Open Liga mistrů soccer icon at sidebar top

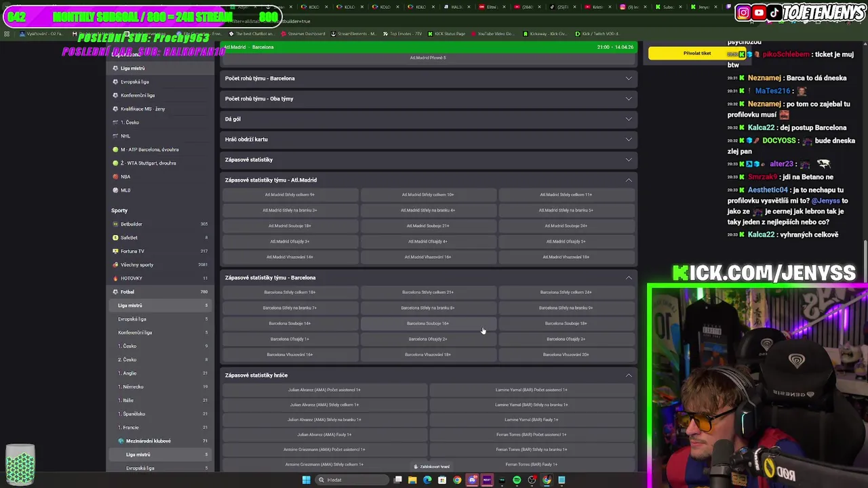pyautogui.click(x=115, y=68)
